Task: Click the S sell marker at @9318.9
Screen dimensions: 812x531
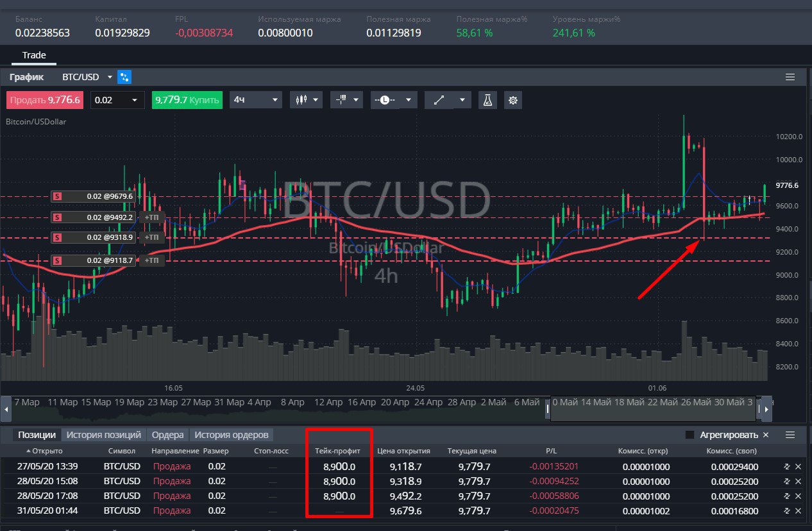Action: 57,237
